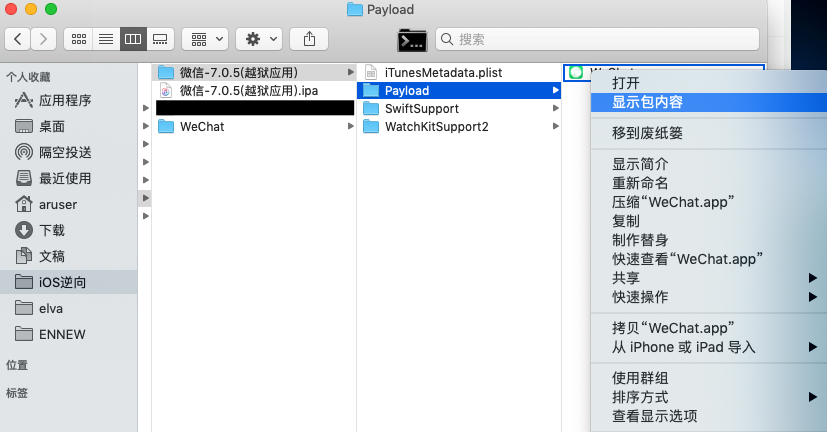
Task: Expand arrow next to WatchKitSupport2
Action: [x=555, y=127]
